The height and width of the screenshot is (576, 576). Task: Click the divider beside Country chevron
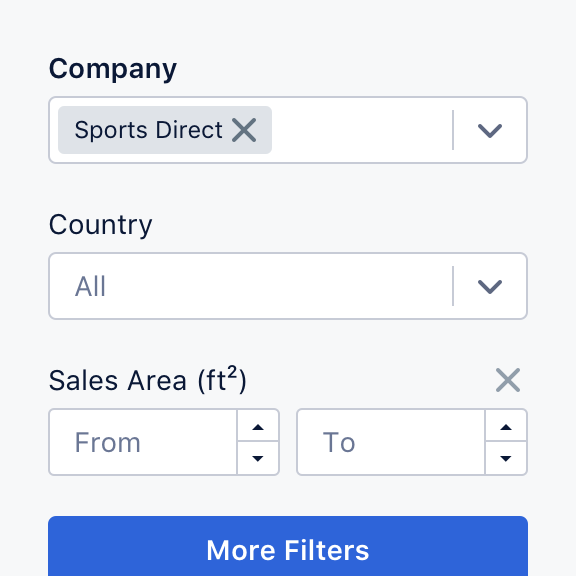[x=453, y=286]
